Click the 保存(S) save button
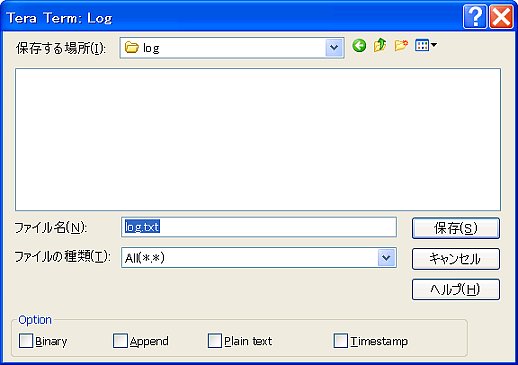 point(456,228)
